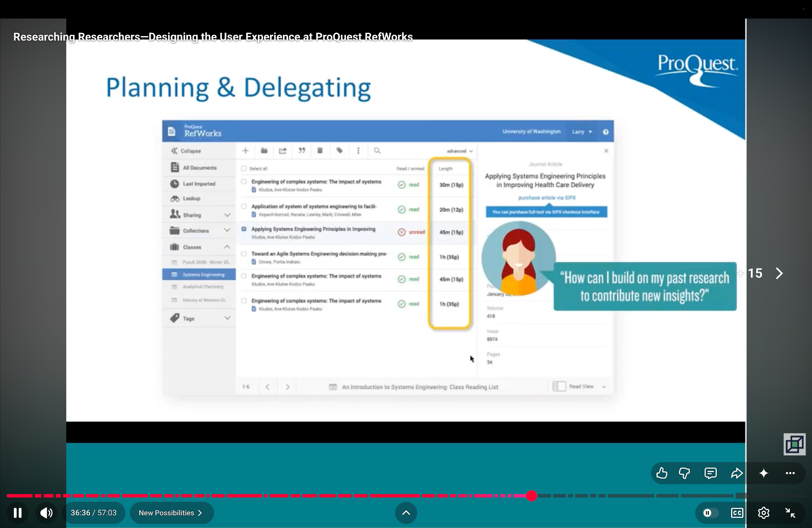
Task: Pause the video playback
Action: [x=17, y=513]
